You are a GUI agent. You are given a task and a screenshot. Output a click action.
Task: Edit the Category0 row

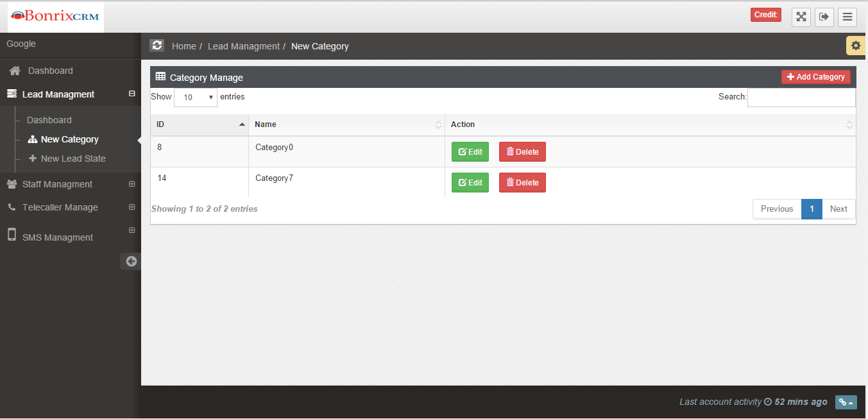(470, 152)
